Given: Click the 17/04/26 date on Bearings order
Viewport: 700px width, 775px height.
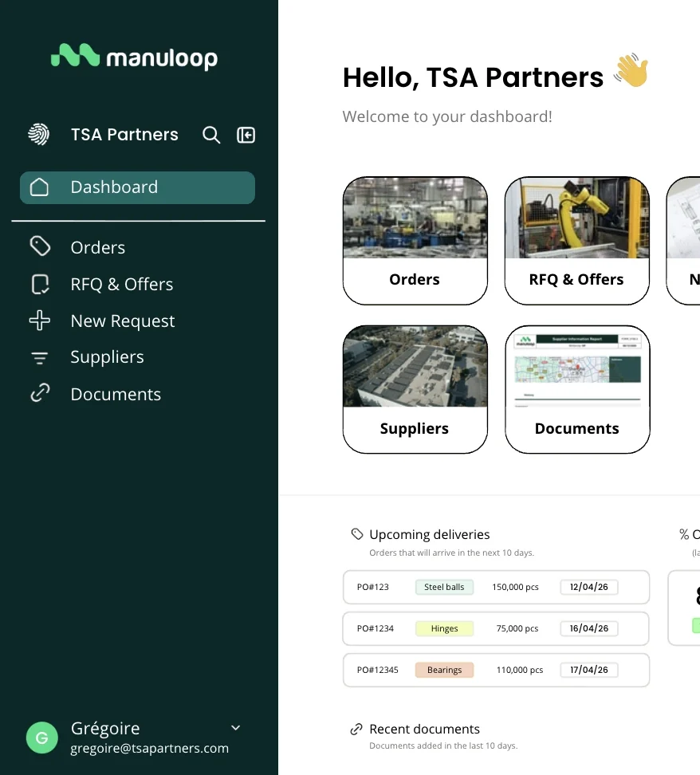Looking at the screenshot, I should pyautogui.click(x=588, y=670).
